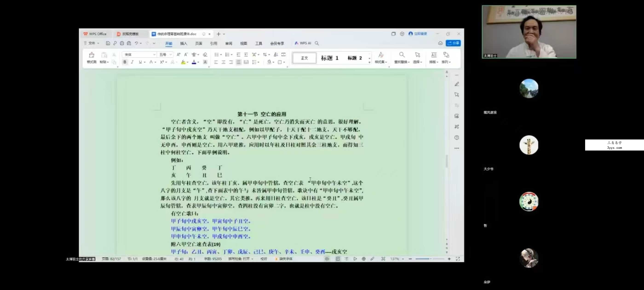Click the Print Preview icon
Image resolution: width=644 pixels, height=290 pixels.
point(129,43)
